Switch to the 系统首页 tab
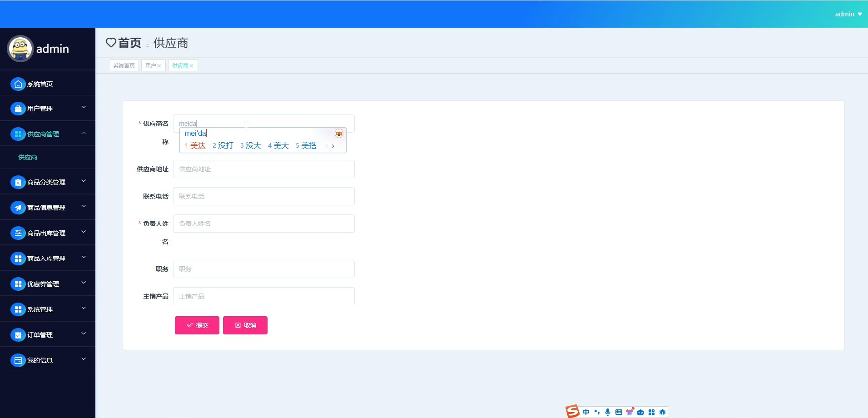Screen dimensions: 868x418 [x=124, y=65]
